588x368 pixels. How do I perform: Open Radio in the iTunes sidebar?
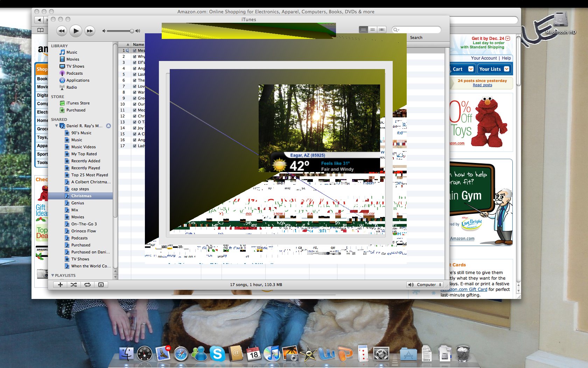71,87
